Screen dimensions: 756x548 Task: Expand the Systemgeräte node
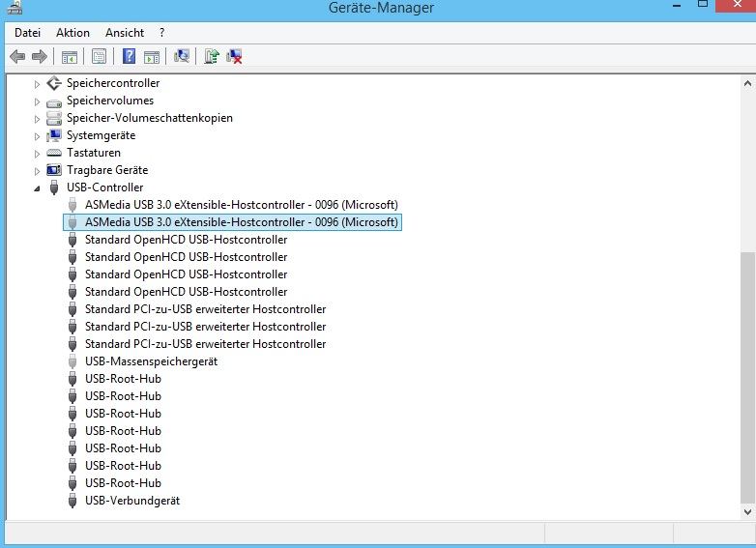[x=37, y=136]
